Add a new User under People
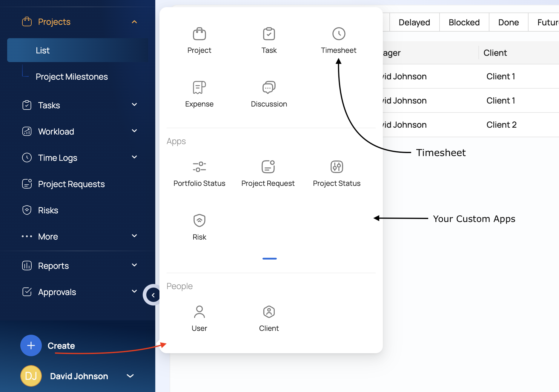The height and width of the screenshot is (392, 559). coord(199,318)
